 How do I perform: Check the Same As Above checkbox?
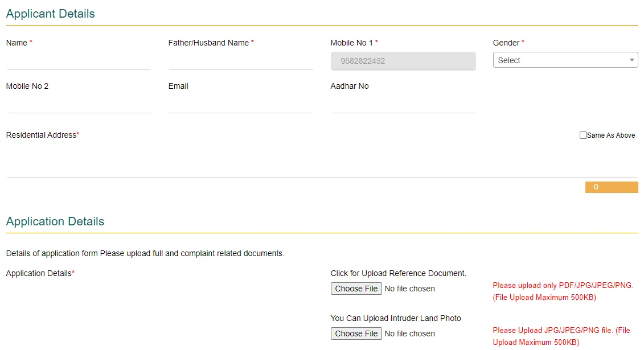tap(583, 135)
